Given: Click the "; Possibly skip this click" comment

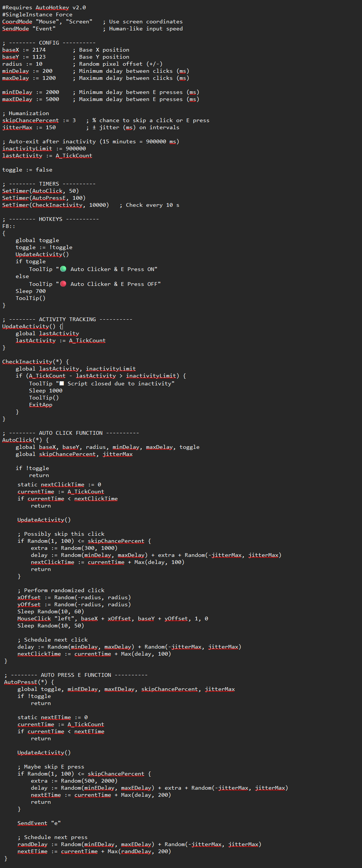Looking at the screenshot, I should point(61,534).
